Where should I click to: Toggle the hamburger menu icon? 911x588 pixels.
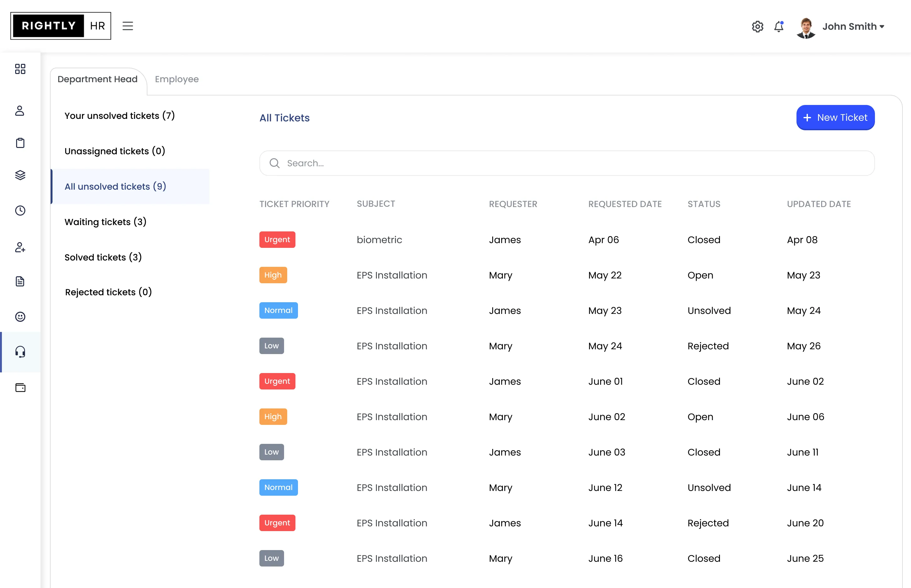click(x=127, y=26)
